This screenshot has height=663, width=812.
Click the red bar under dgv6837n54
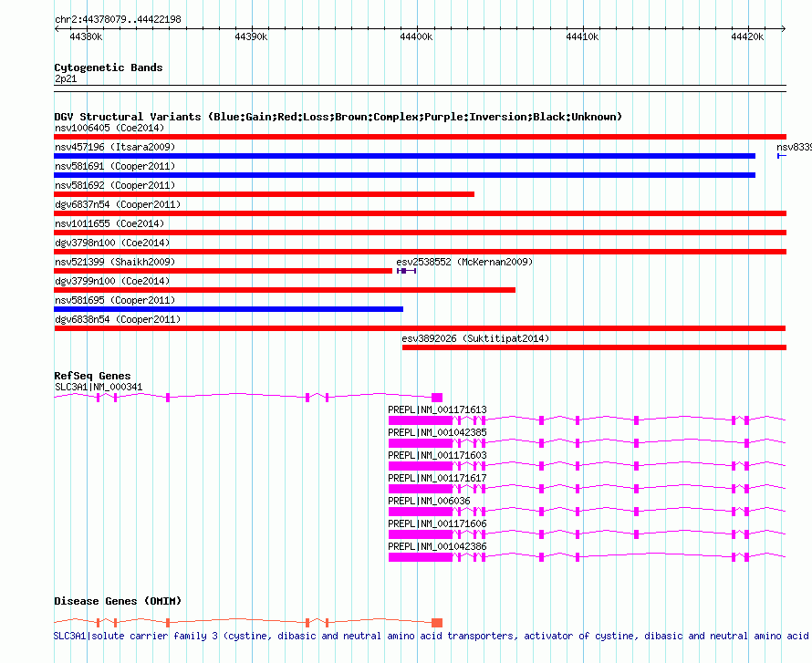pyautogui.click(x=420, y=213)
